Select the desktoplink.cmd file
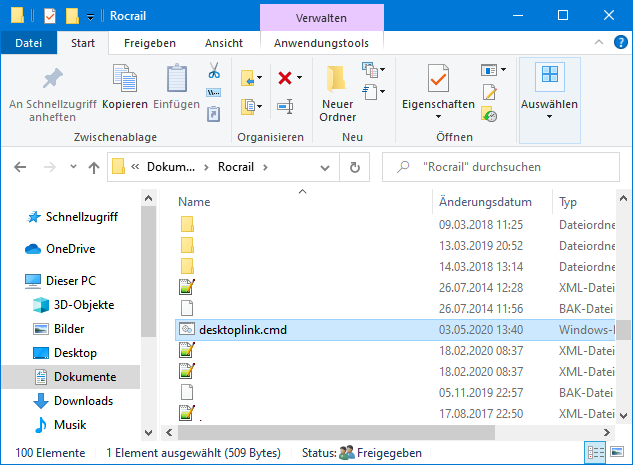Image resolution: width=633 pixels, height=465 pixels. pyautogui.click(x=243, y=329)
